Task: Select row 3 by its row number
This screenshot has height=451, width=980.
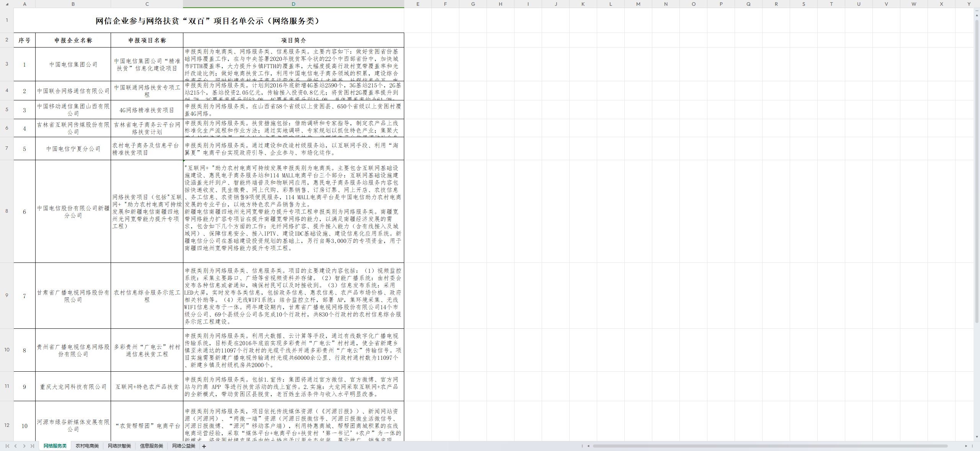Action: pyautogui.click(x=6, y=64)
